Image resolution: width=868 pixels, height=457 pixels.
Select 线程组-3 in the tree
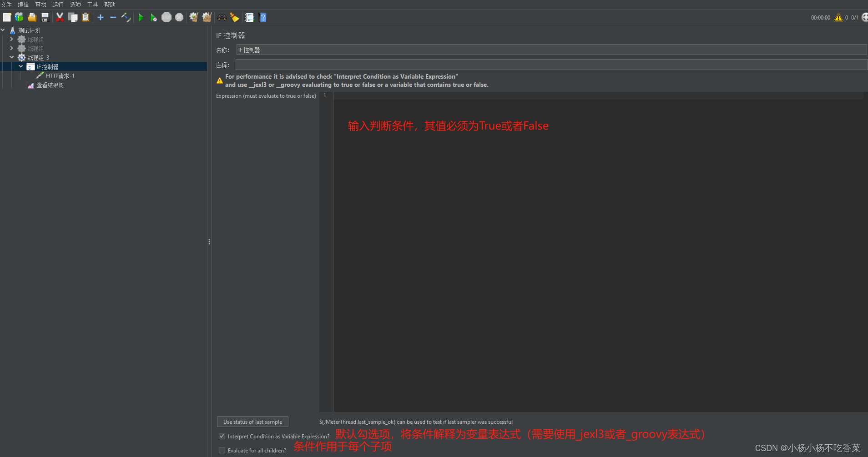38,58
